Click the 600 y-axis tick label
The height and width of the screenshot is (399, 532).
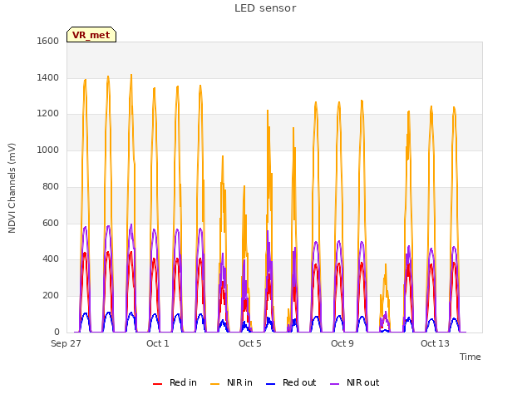[51, 224]
